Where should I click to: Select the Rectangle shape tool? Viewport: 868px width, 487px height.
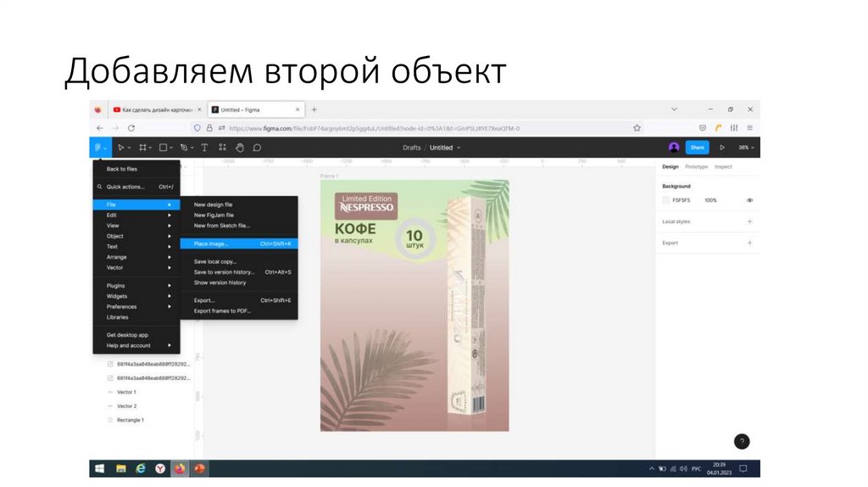click(x=163, y=148)
